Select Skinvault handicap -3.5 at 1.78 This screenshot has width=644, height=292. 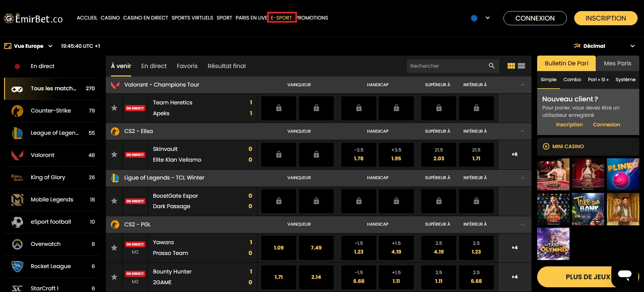[x=359, y=155]
